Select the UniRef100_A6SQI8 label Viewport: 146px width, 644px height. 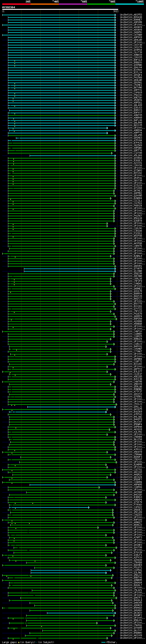(x=131, y=429)
